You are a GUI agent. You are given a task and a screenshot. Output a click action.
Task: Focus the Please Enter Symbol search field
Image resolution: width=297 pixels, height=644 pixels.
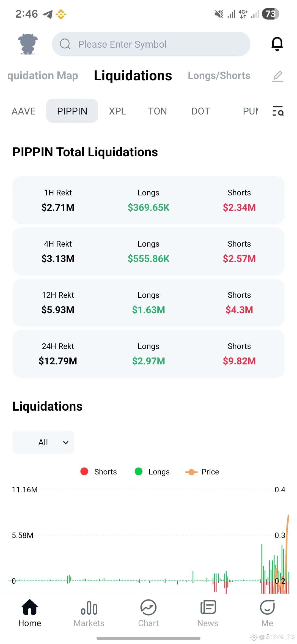click(x=151, y=44)
